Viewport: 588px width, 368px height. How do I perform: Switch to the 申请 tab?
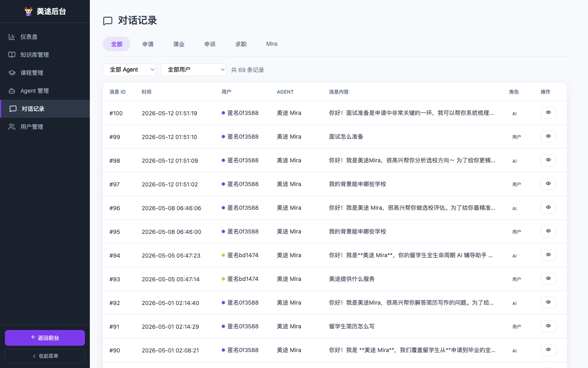tap(148, 44)
